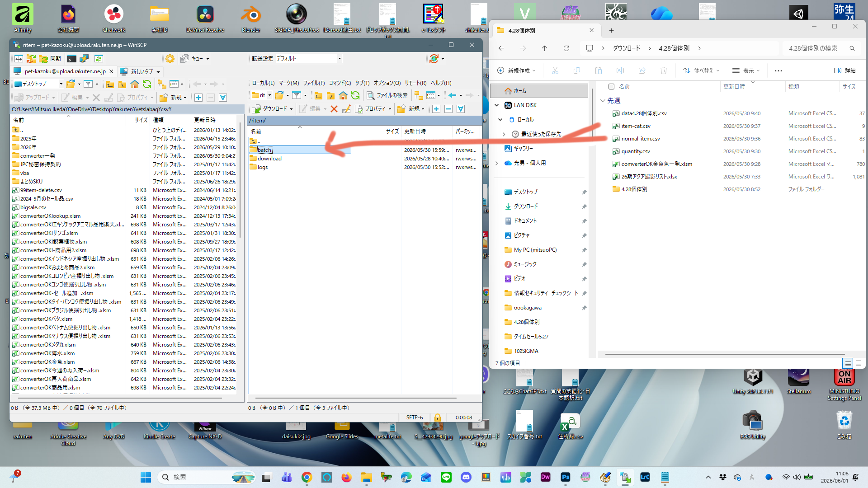Screen dimensions: 868x488
Task: Click the 同期 synchronize button
Action: (50, 59)
